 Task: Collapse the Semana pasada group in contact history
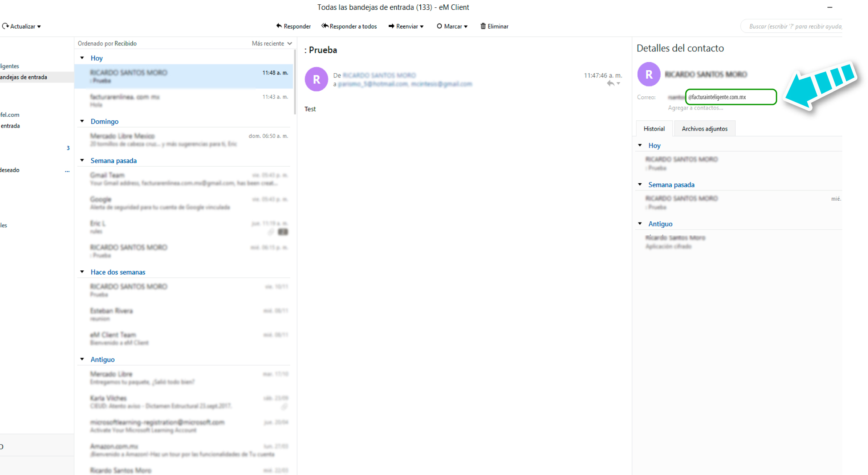point(640,184)
